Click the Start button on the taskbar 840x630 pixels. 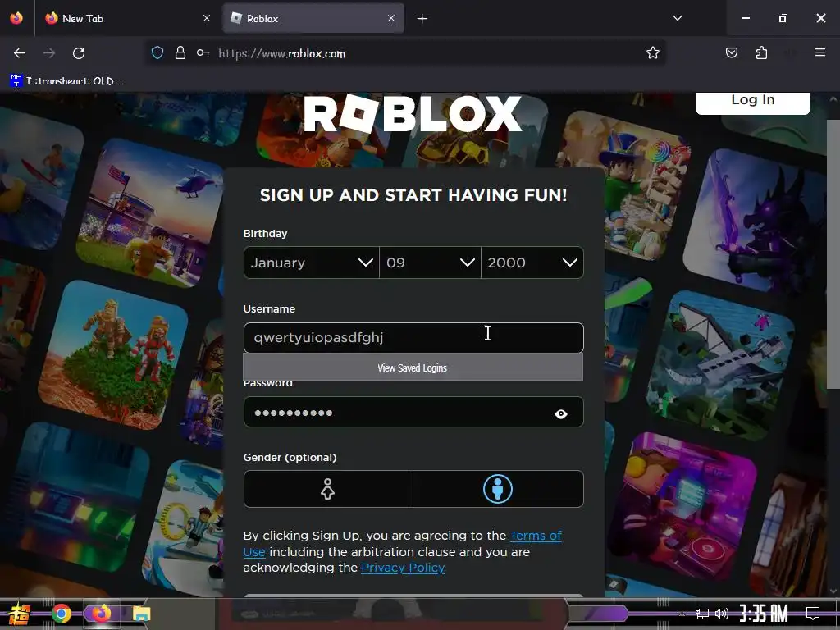(x=20, y=614)
